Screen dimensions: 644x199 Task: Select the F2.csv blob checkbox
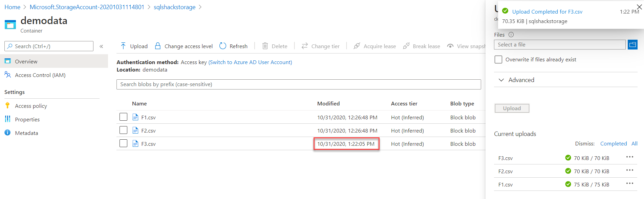tap(124, 130)
